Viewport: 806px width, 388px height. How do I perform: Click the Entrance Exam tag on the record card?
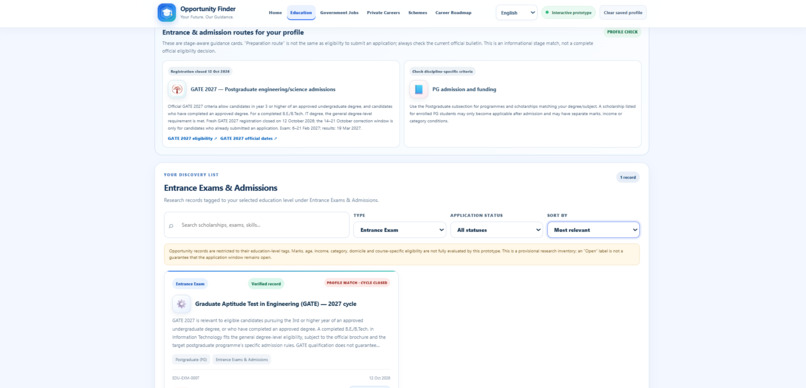(190, 284)
